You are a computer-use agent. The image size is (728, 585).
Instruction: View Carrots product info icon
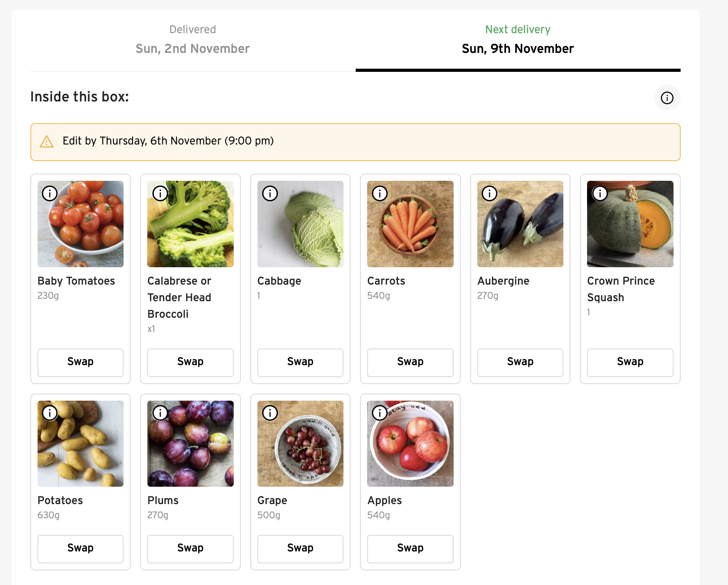380,193
